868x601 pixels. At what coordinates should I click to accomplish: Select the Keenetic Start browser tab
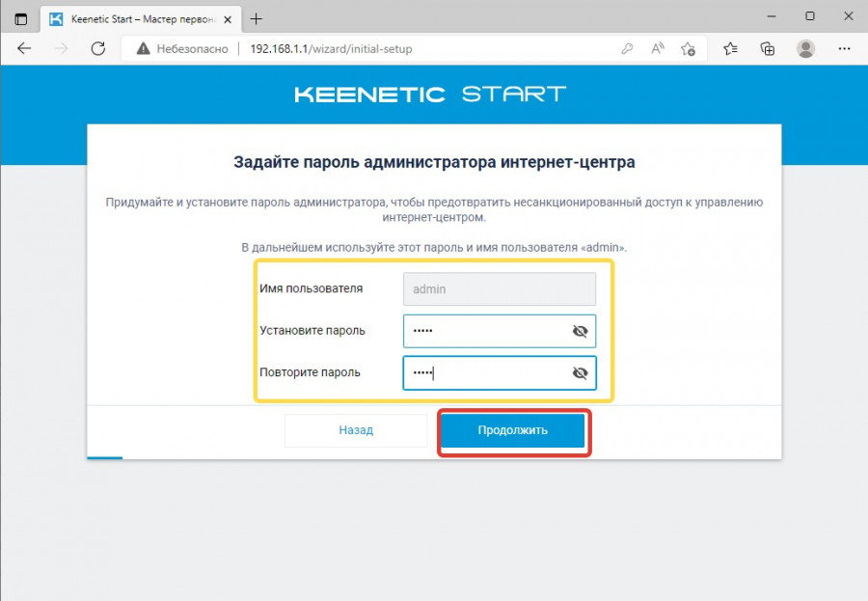coord(135,18)
